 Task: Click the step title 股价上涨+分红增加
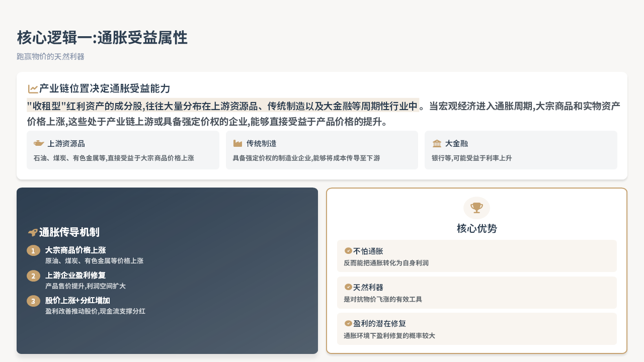(x=77, y=300)
